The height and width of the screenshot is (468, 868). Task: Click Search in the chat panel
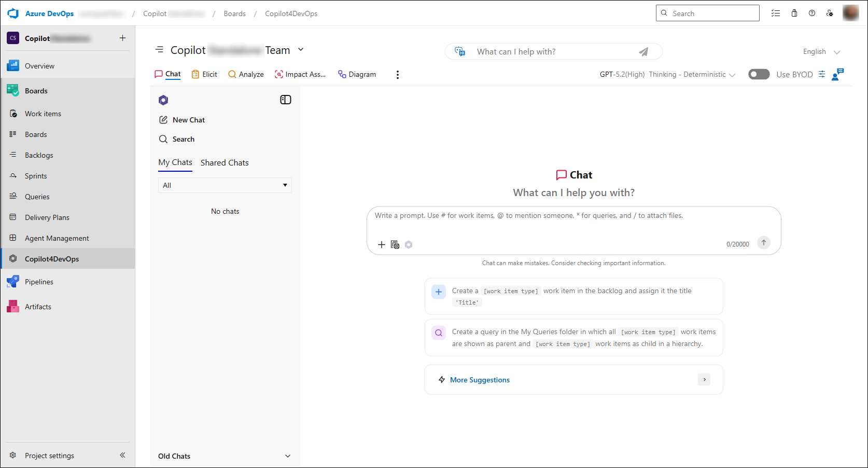coord(177,139)
